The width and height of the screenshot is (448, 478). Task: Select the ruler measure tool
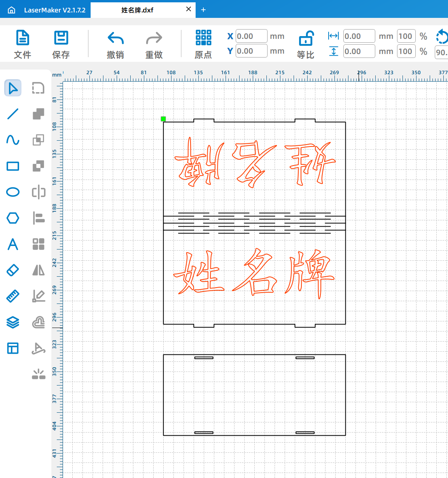(x=13, y=296)
